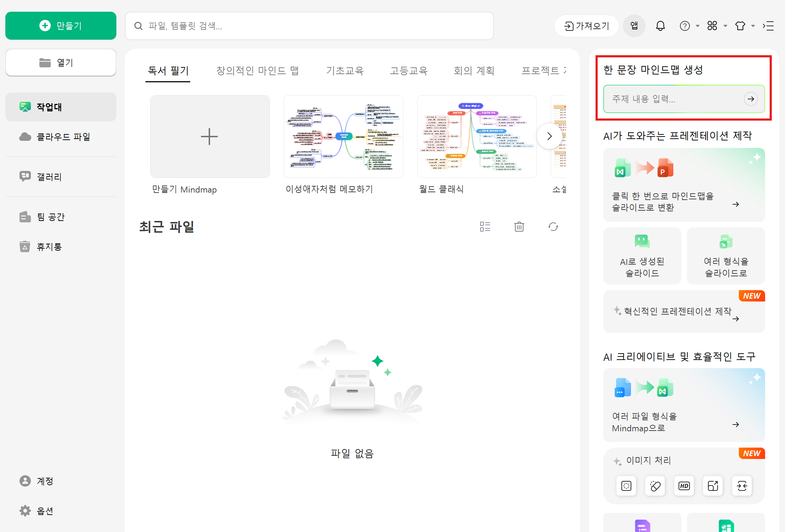The image size is (785, 532).
Task: Click the purple document card icon at bottom
Action: tap(642, 526)
